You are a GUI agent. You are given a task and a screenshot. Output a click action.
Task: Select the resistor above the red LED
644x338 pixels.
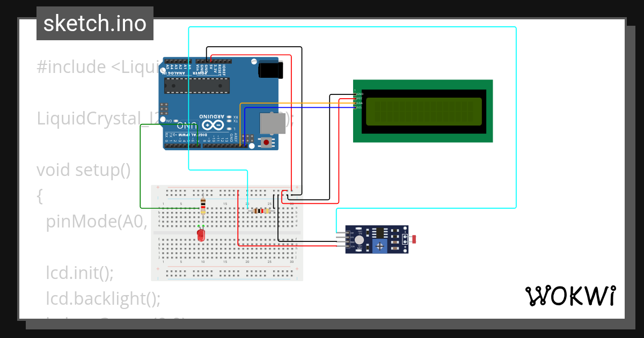202,205
